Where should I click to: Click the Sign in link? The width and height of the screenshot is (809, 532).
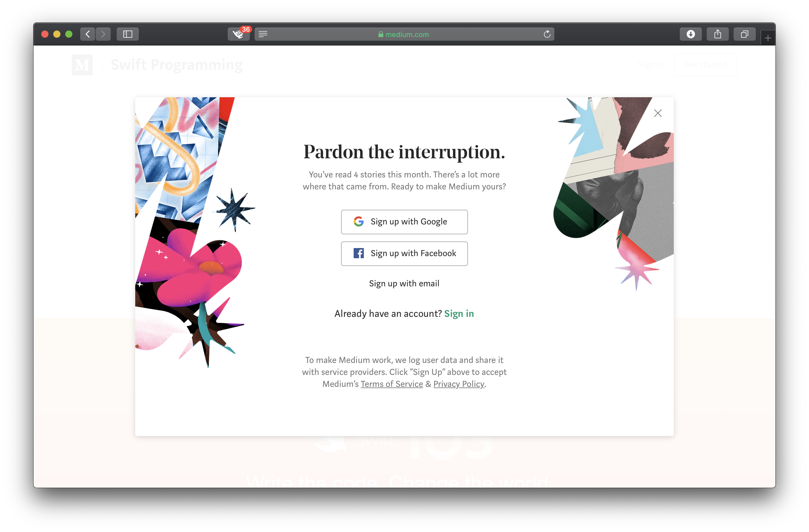(460, 314)
